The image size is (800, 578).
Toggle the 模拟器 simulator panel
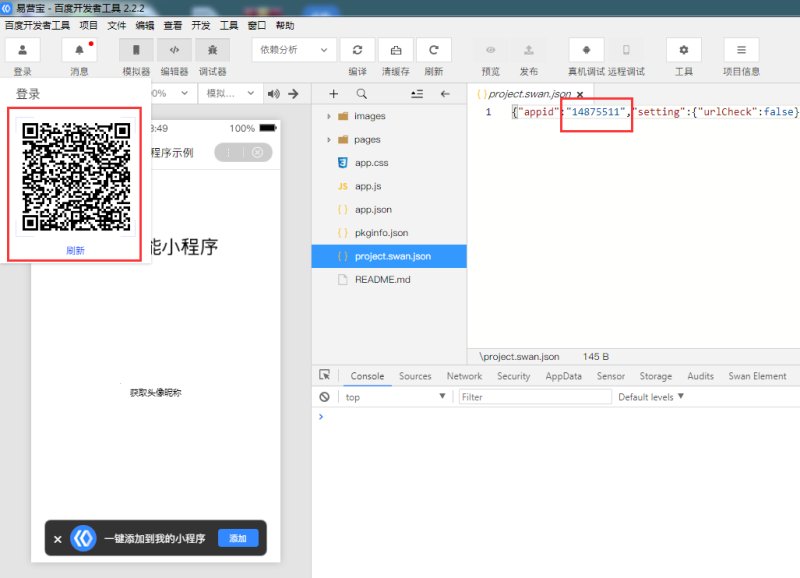[136, 50]
